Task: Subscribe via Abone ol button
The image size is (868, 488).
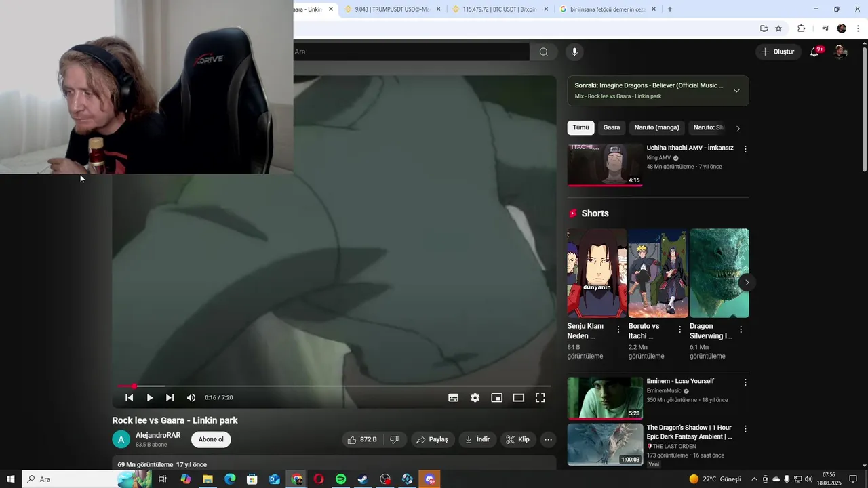Action: pos(211,439)
